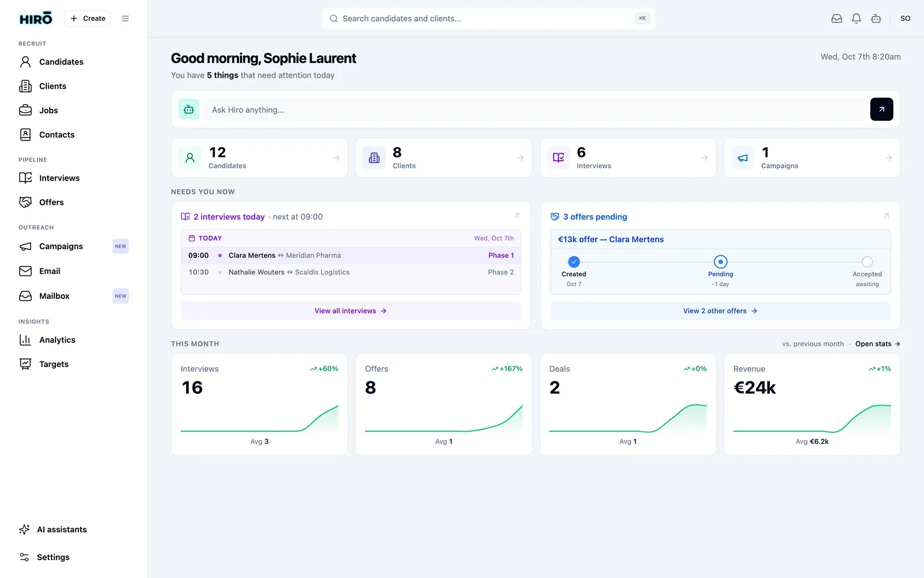Open the 1 Campaigns card arrow
The width and height of the screenshot is (924, 578).
[x=889, y=158]
